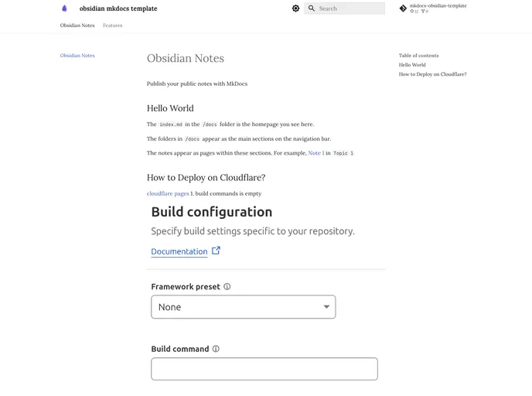The image size is (532, 396).
Task: Focus the Search input field
Action: [x=344, y=9]
